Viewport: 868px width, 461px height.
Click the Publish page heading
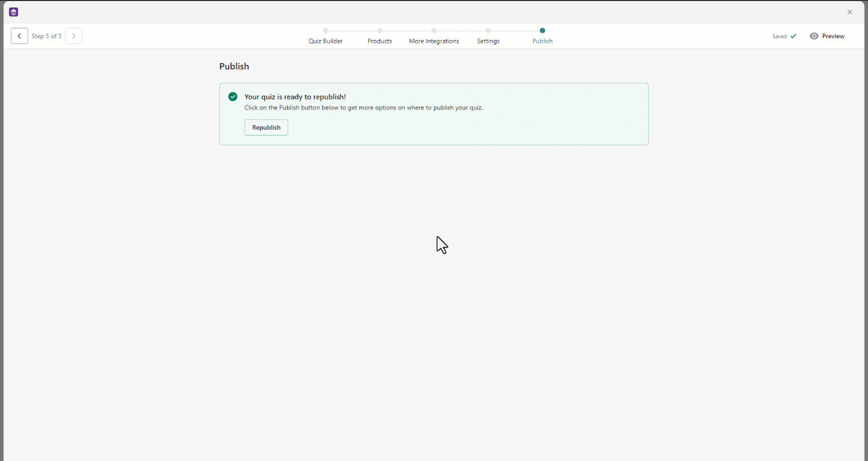pyautogui.click(x=234, y=67)
